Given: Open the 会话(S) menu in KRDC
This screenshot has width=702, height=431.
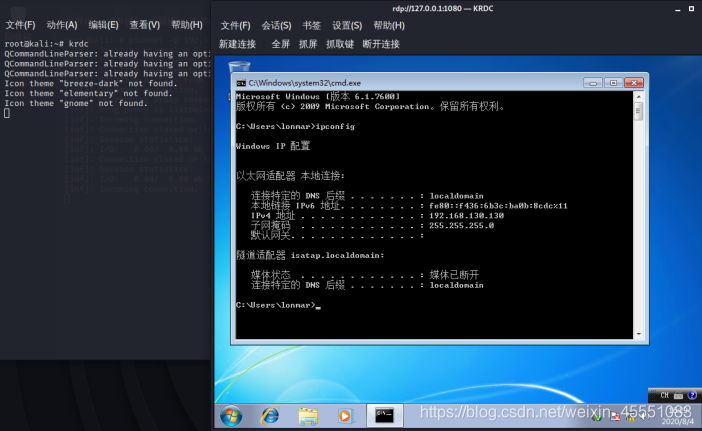Looking at the screenshot, I should tap(276, 26).
